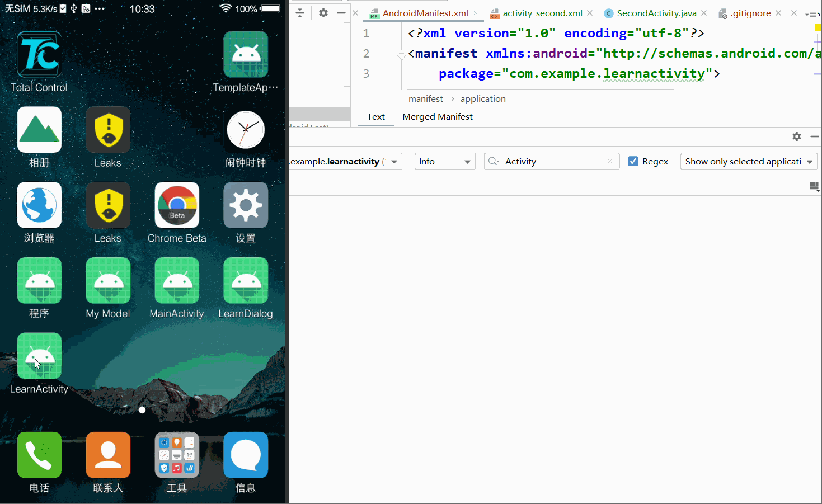Switch to the SecondActivity.java tab
The width and height of the screenshot is (822, 504).
point(656,13)
